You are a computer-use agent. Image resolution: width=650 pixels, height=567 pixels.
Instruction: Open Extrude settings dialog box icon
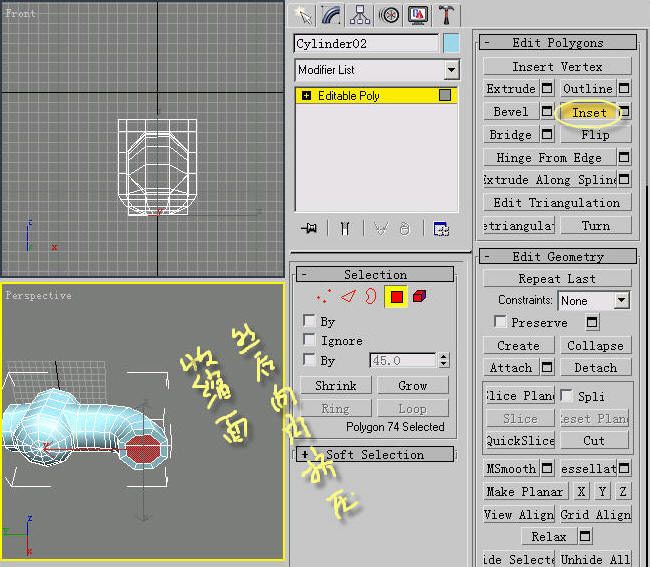click(x=547, y=88)
